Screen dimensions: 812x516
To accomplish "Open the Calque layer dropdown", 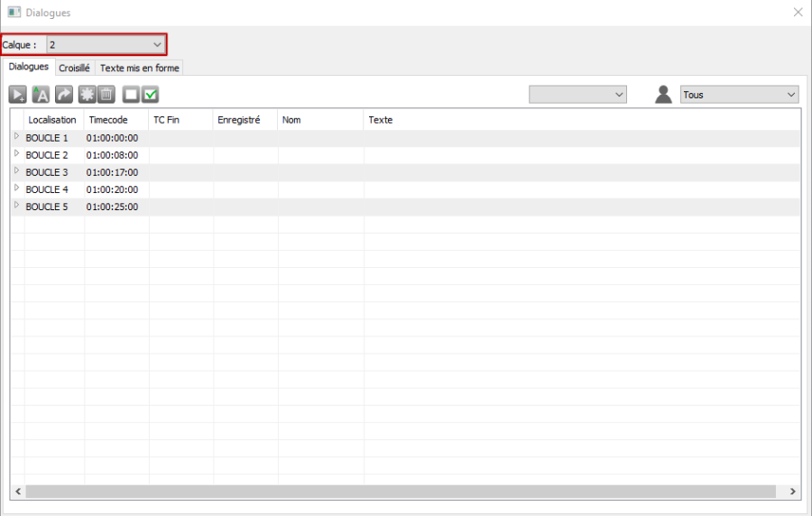I will click(106, 44).
